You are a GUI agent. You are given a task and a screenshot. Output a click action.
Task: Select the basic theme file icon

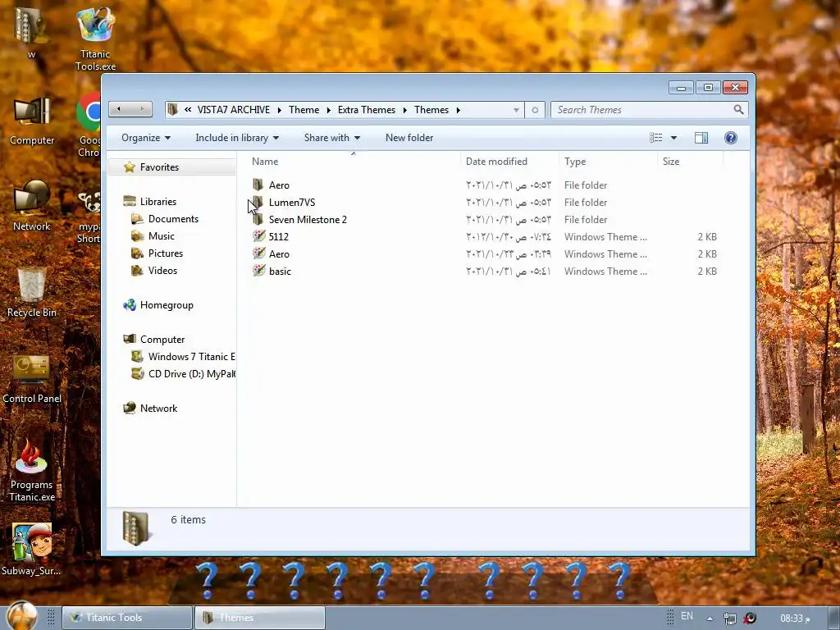(258, 271)
